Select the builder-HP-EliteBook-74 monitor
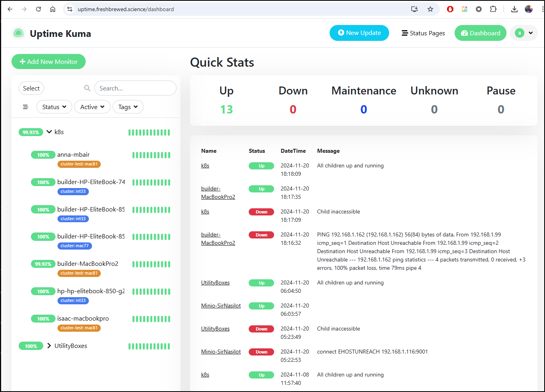This screenshot has height=392, width=545. tap(91, 182)
